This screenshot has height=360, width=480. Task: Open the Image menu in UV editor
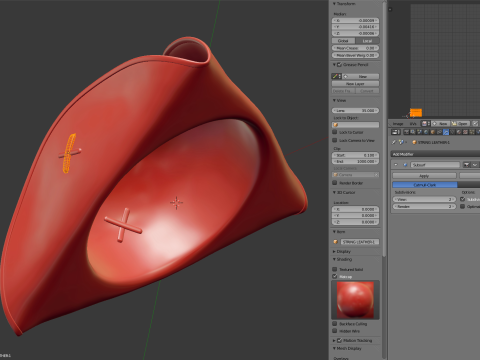[398, 124]
